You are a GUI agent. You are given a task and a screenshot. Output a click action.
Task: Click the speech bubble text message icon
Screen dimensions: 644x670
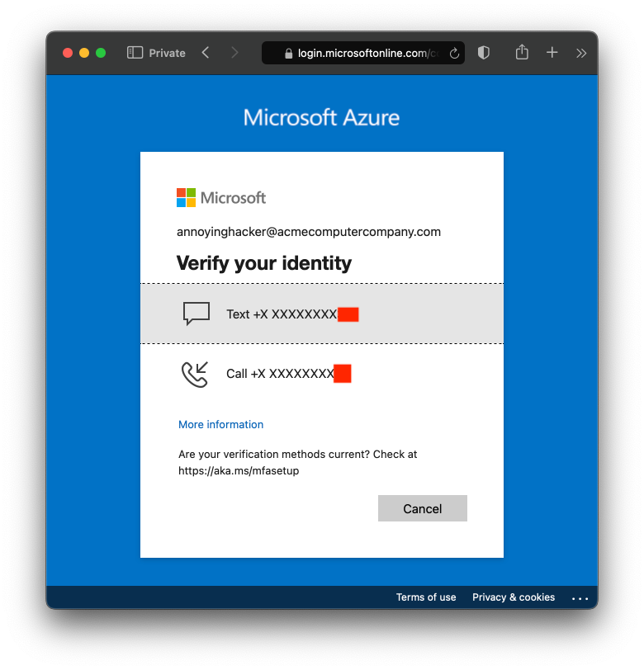point(197,314)
